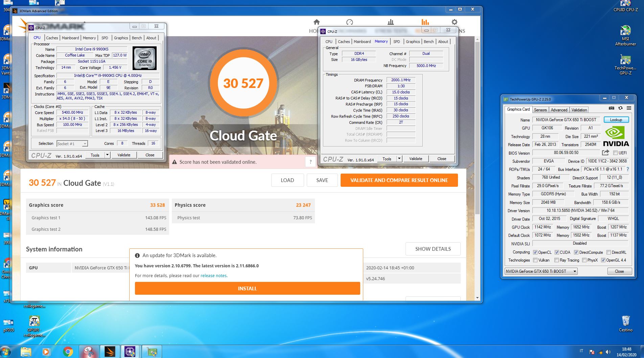Screen dimensions: 644x358
Task: Click the LOAD result button
Action: click(x=287, y=180)
